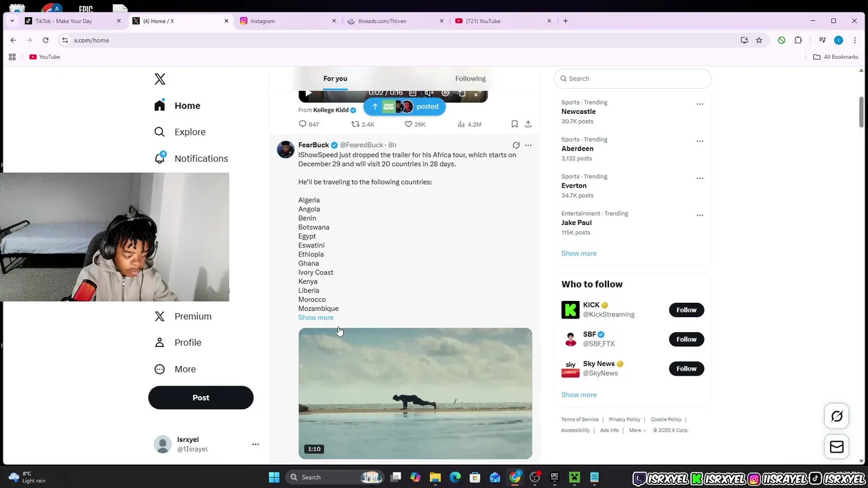Click the green blocker extension icon
This screenshot has width=868, height=488.
[782, 40]
